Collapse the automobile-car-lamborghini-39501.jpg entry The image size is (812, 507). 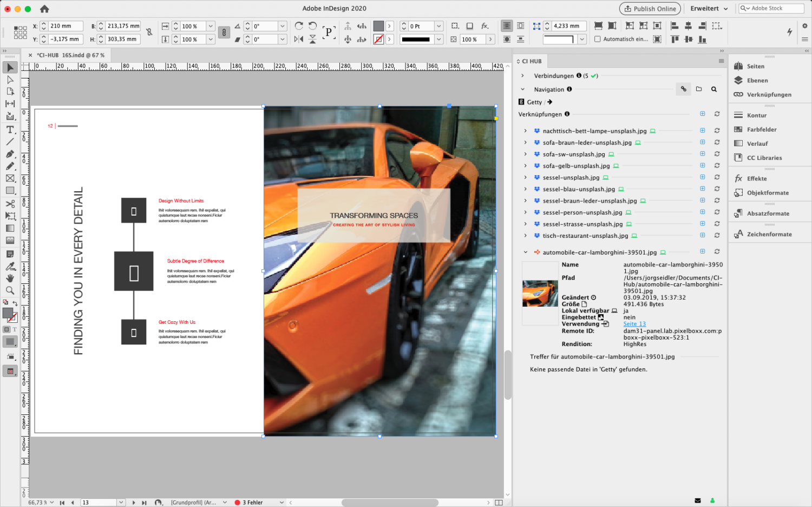pyautogui.click(x=525, y=252)
